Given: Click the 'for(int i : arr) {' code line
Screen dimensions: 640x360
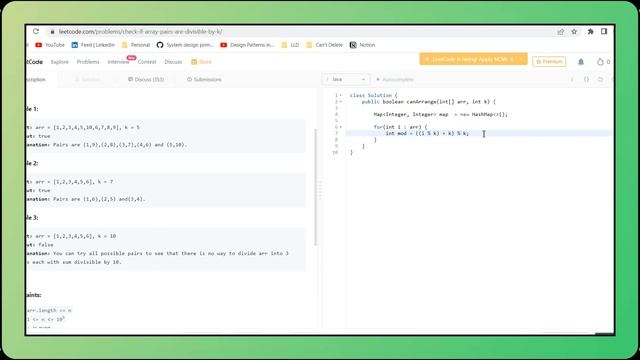Looking at the screenshot, I should point(400,127).
